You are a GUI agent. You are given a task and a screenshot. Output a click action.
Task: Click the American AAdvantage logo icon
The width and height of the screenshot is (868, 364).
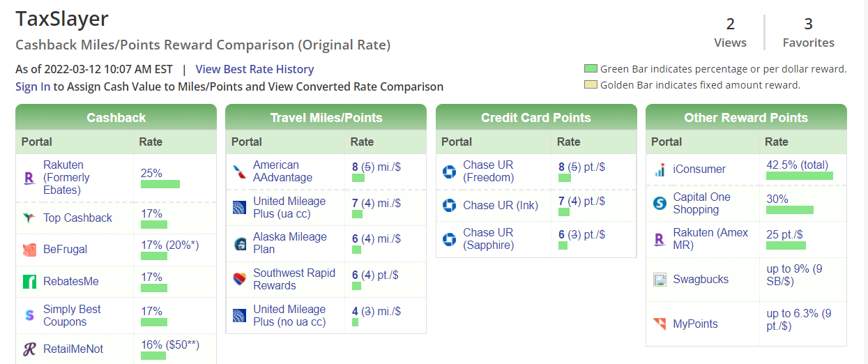(x=239, y=172)
